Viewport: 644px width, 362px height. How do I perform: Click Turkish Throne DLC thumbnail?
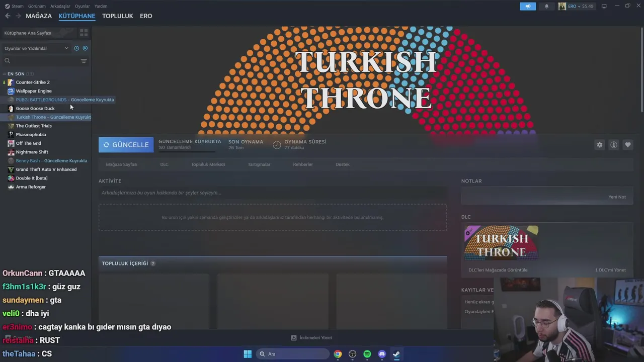coord(501,243)
